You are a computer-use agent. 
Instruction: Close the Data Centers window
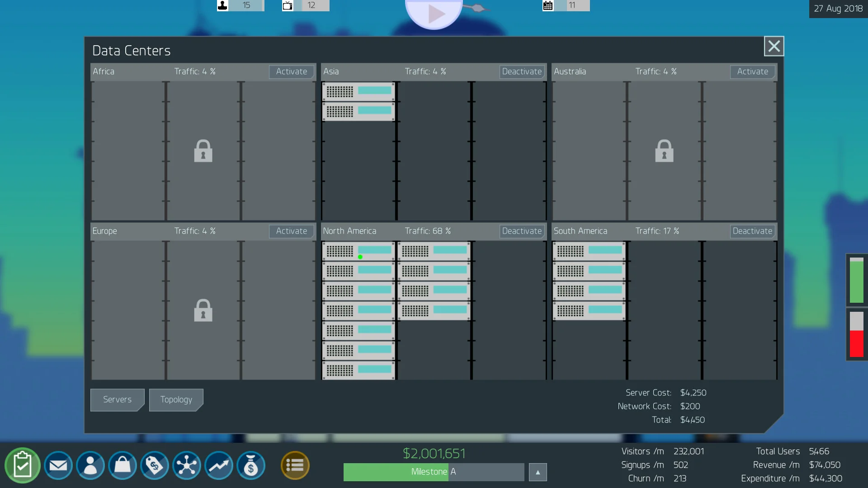click(774, 46)
